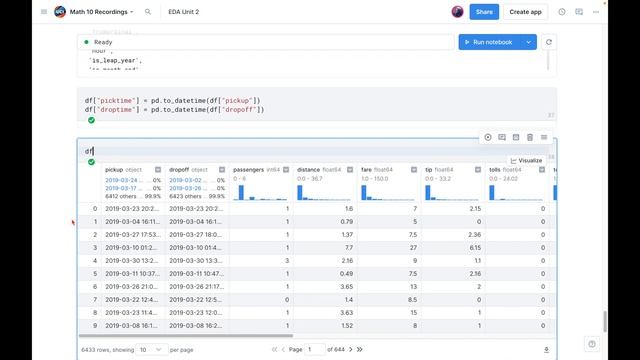
Task: Select row 6 fare cell value 13
Action: [x=389, y=287]
